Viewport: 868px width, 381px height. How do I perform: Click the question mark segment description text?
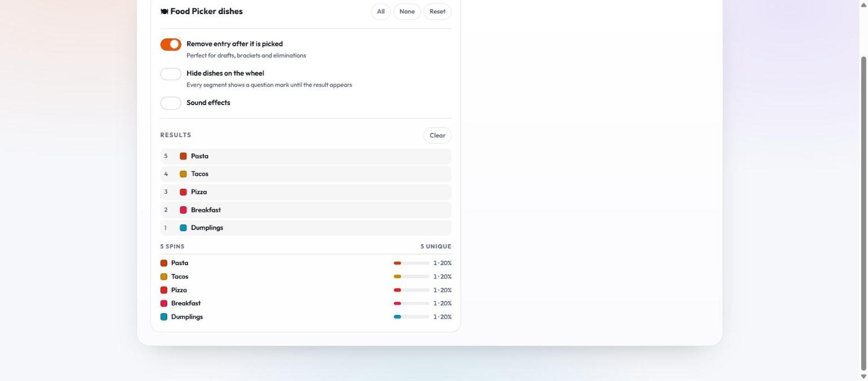(269, 85)
